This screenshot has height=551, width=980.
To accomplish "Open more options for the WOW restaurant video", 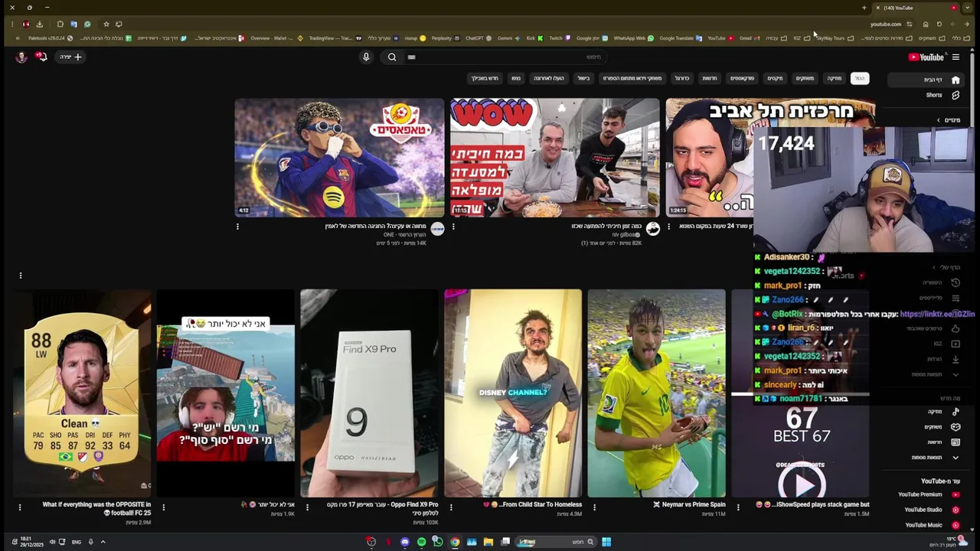I will [453, 227].
